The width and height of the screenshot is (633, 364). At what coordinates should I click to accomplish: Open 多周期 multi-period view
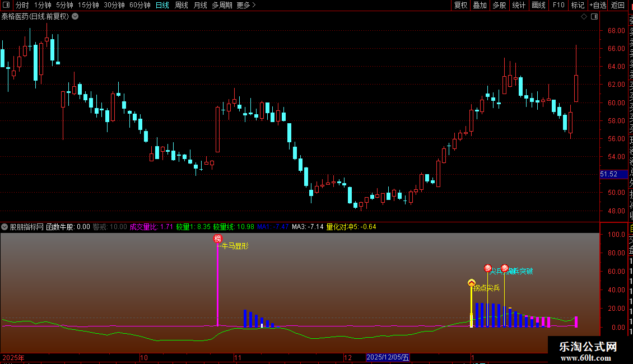pos(222,5)
